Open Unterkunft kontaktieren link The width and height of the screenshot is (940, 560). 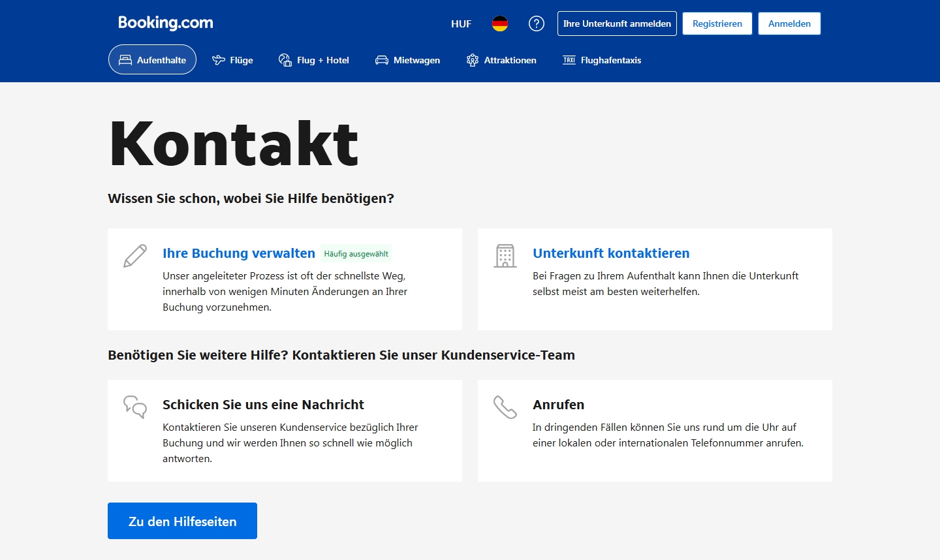pyautogui.click(x=611, y=253)
